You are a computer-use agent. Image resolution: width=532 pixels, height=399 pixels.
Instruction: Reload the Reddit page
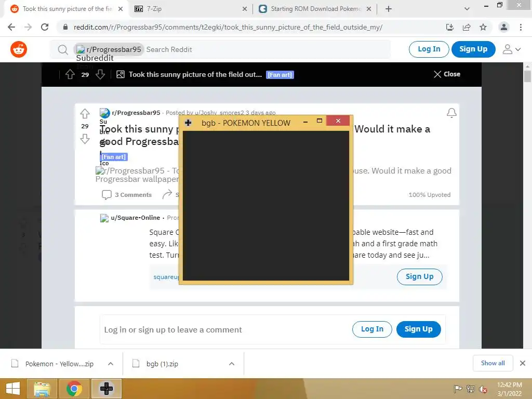point(45,27)
